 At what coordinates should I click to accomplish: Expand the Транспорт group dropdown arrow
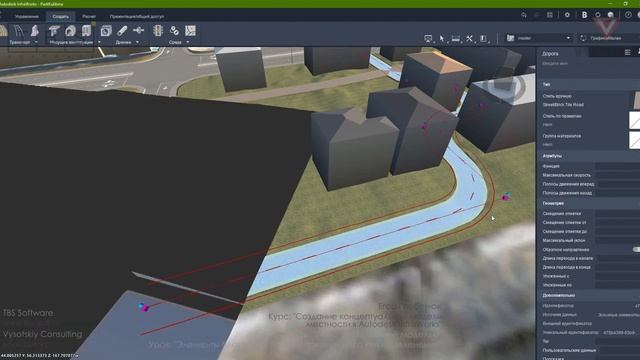pyautogui.click(x=36, y=42)
